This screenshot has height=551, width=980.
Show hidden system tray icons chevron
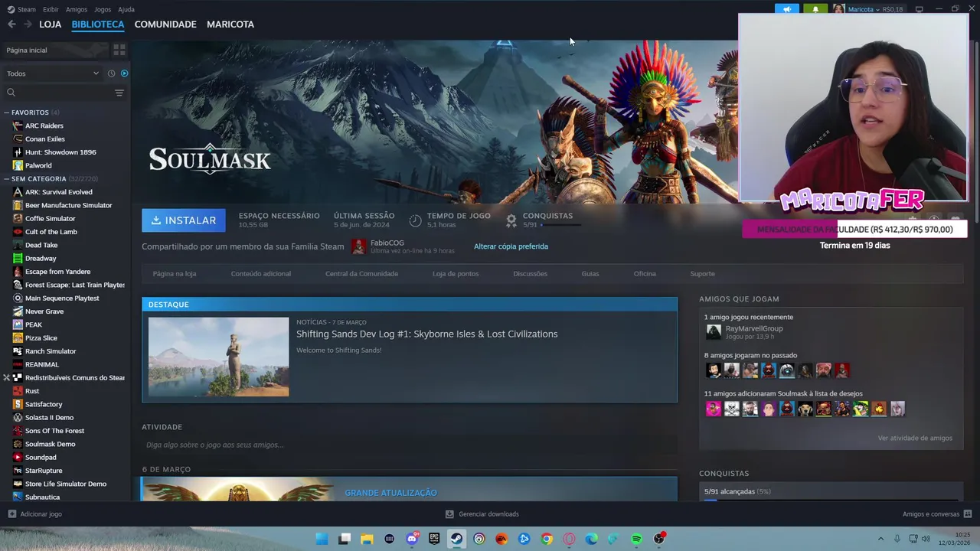pos(880,539)
